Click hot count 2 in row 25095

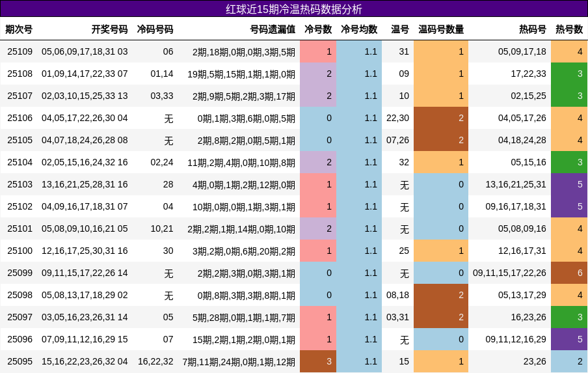tap(569, 361)
